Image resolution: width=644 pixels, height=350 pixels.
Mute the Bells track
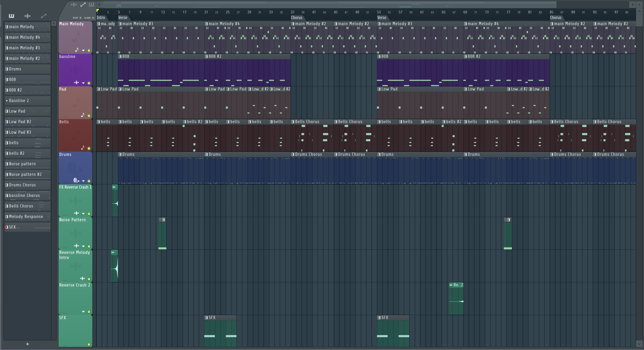tap(89, 148)
